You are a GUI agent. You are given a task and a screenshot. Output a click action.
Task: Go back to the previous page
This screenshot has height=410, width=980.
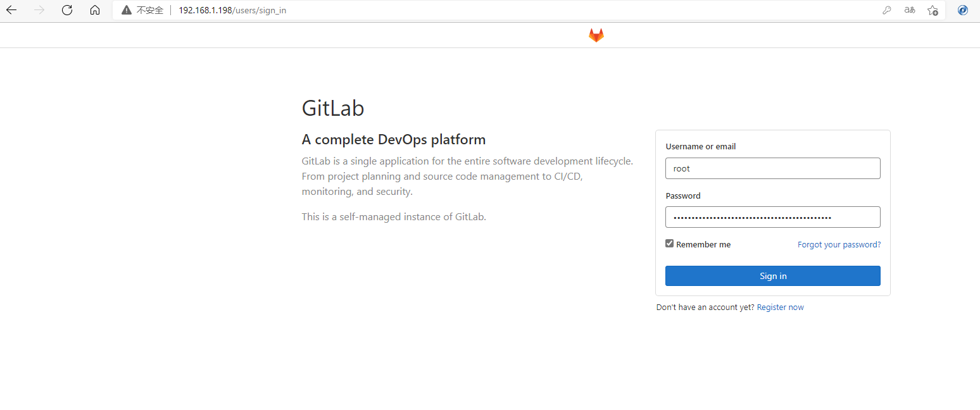point(11,10)
